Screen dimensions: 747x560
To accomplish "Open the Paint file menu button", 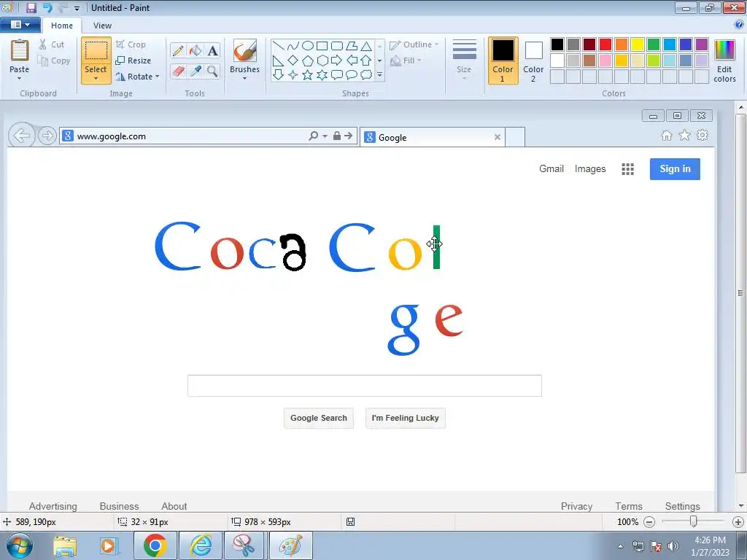I will coord(20,25).
